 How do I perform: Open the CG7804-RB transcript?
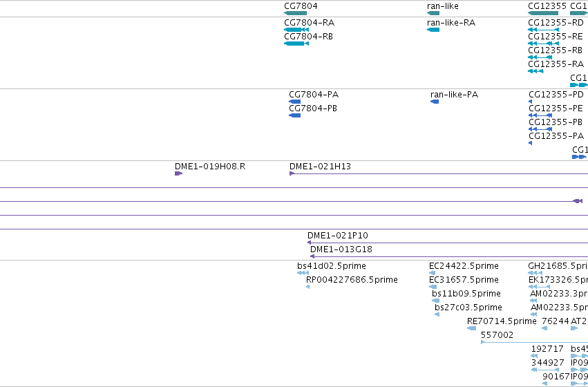coord(296,44)
